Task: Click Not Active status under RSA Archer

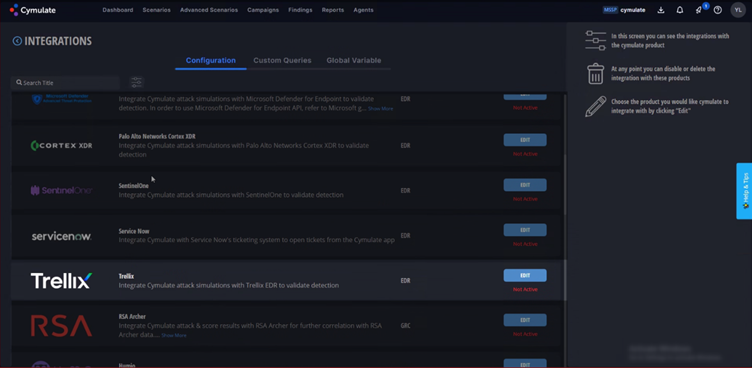Action: pos(525,334)
